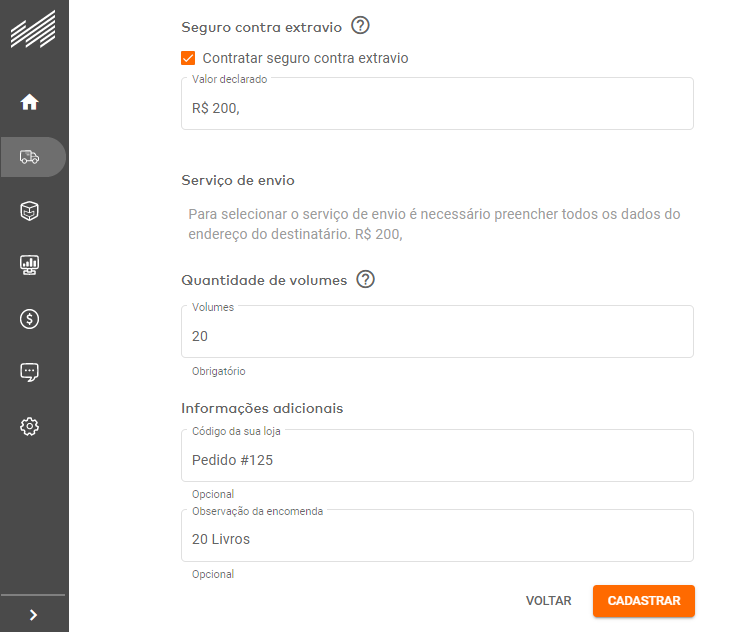
Task: Open the package box icon in sidebar
Action: pyautogui.click(x=30, y=211)
